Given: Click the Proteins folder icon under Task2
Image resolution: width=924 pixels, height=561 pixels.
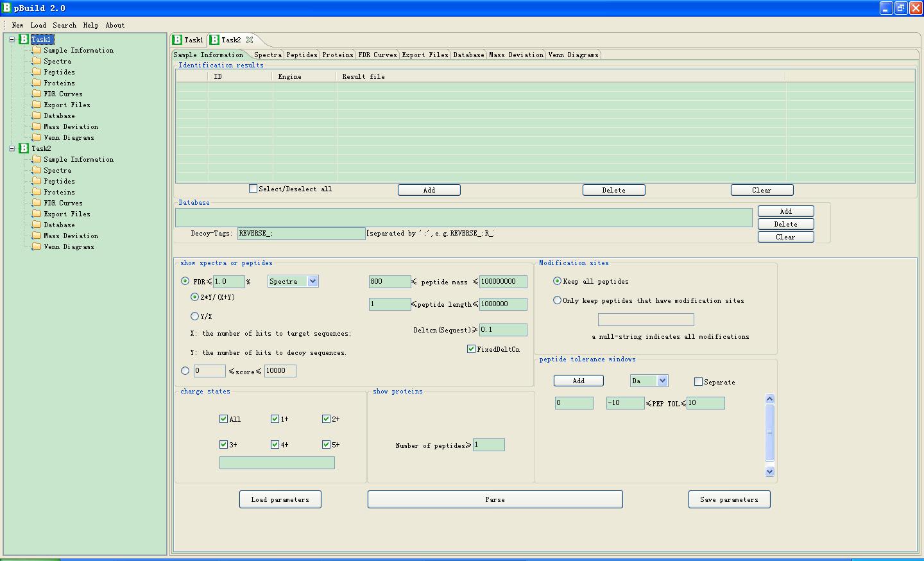Looking at the screenshot, I should pyautogui.click(x=37, y=192).
